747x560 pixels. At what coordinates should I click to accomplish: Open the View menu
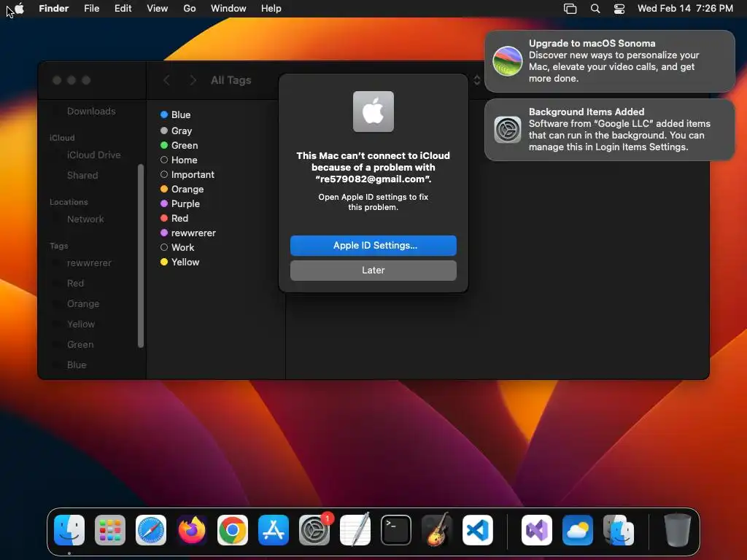point(158,9)
